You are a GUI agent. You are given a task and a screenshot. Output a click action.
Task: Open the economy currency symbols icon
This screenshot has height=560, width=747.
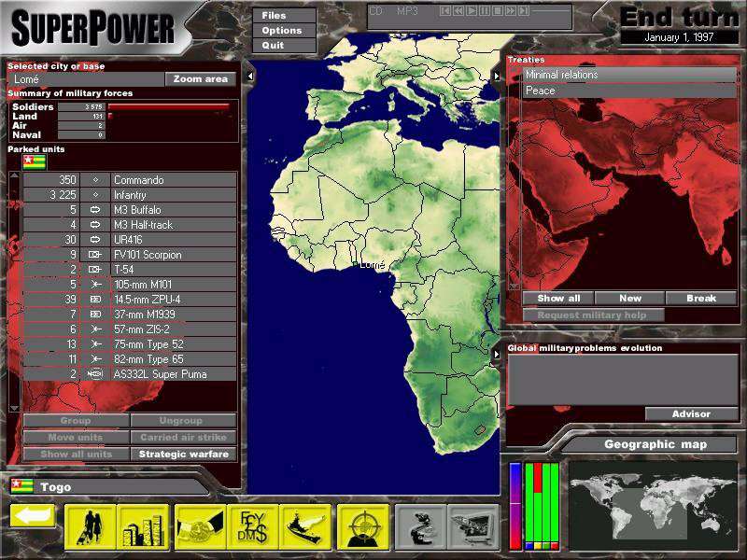253,527
